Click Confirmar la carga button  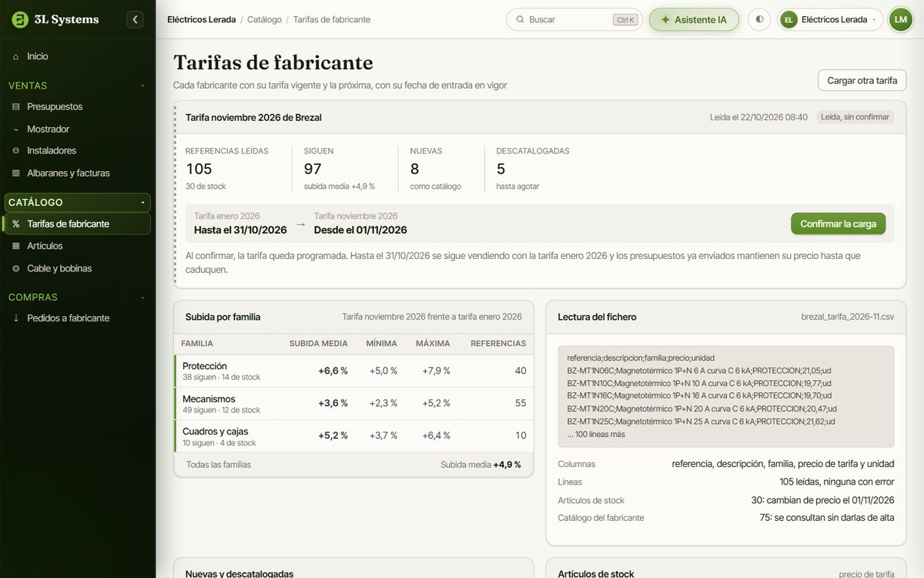[x=838, y=223]
